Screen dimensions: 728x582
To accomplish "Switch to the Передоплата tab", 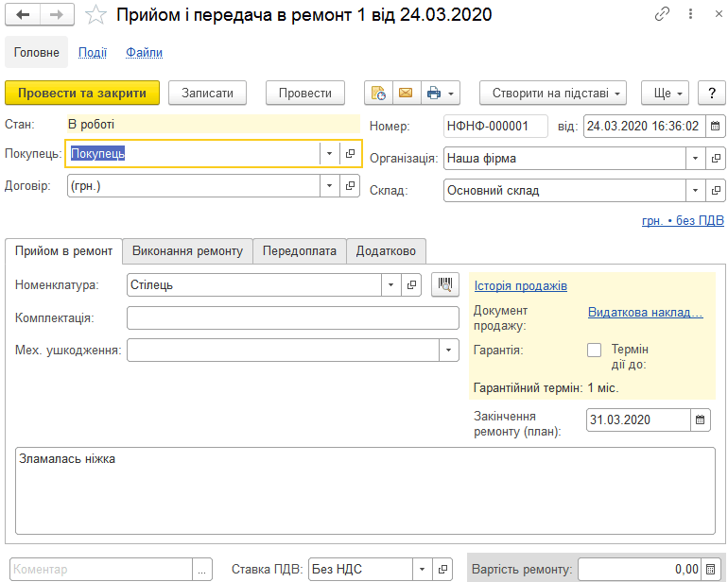I will [300, 251].
